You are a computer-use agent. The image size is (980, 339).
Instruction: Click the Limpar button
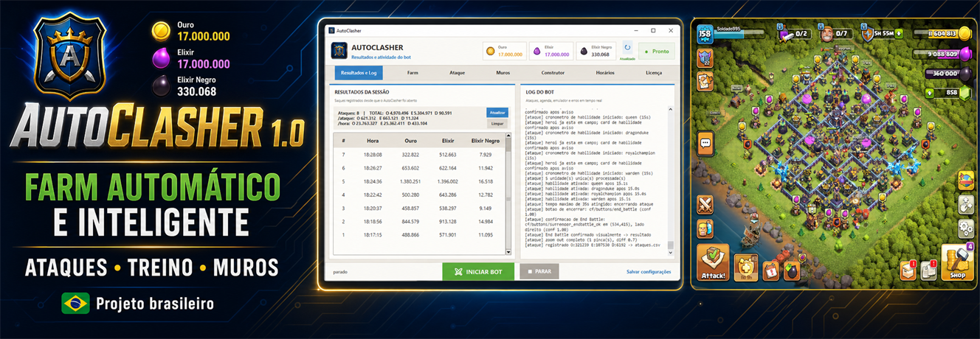[x=497, y=124]
